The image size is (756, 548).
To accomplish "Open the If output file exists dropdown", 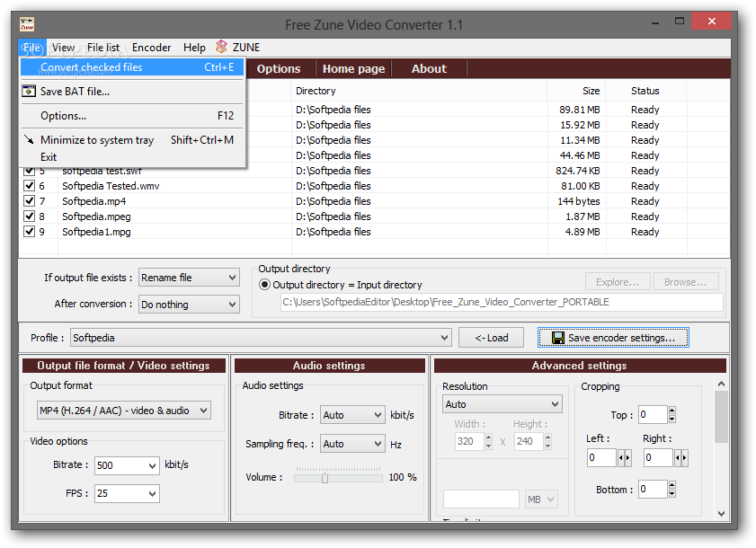I will (x=189, y=278).
